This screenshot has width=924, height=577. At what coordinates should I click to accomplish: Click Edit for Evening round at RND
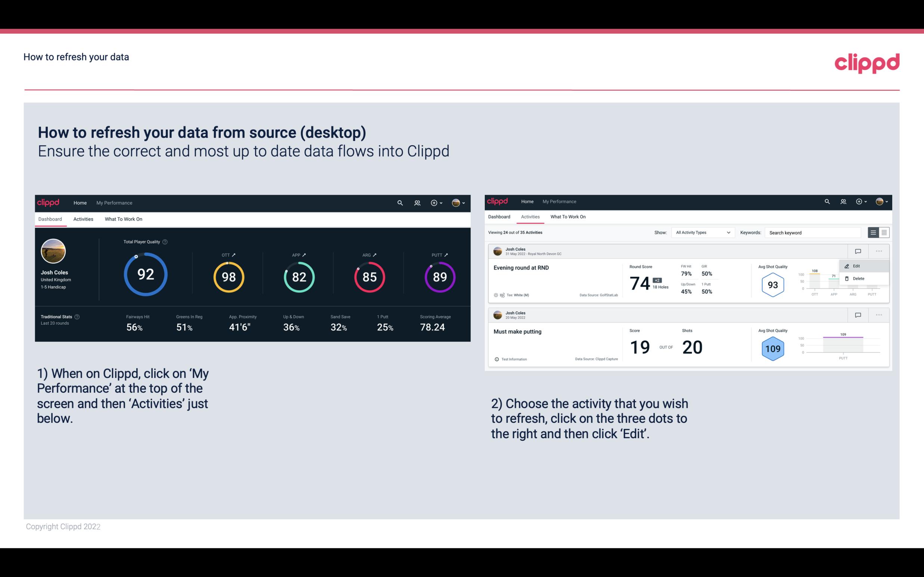pos(858,266)
